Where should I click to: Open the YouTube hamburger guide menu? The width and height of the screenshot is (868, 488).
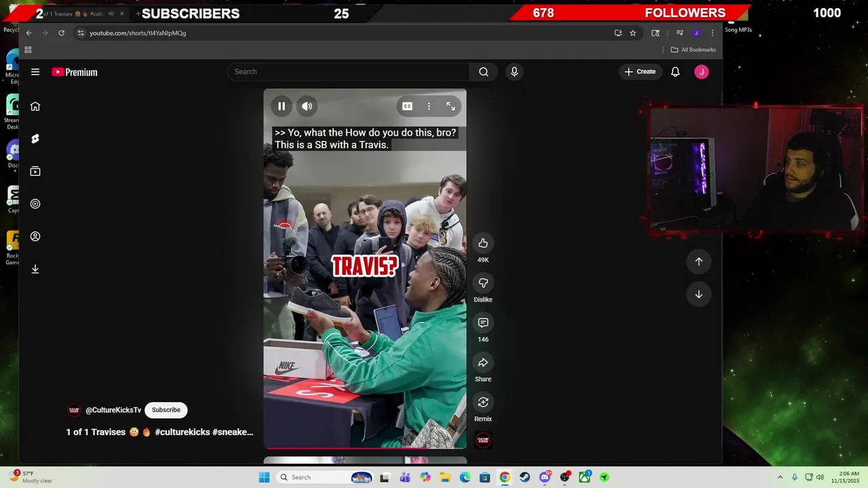tap(35, 72)
